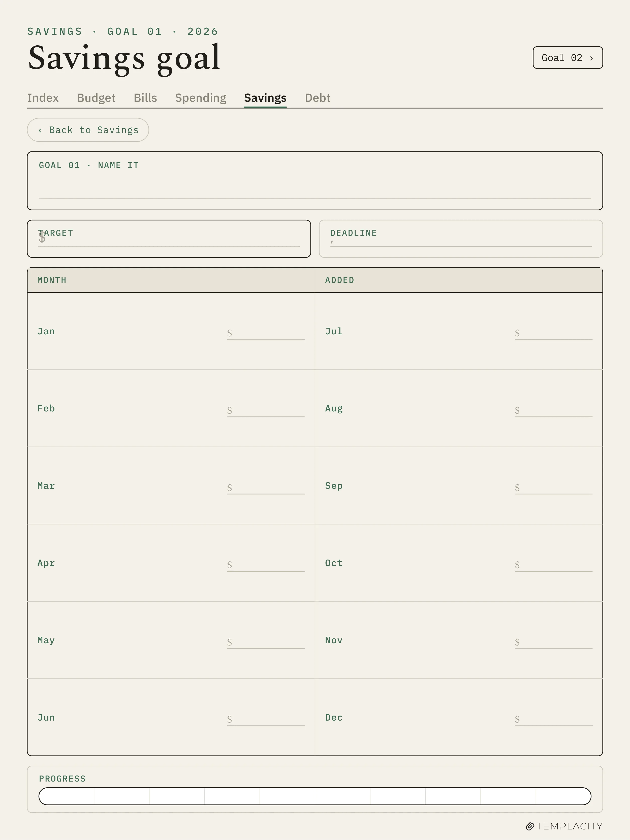The height and width of the screenshot is (840, 630).
Task: Click the Templacity logo in footer
Action: tap(564, 826)
